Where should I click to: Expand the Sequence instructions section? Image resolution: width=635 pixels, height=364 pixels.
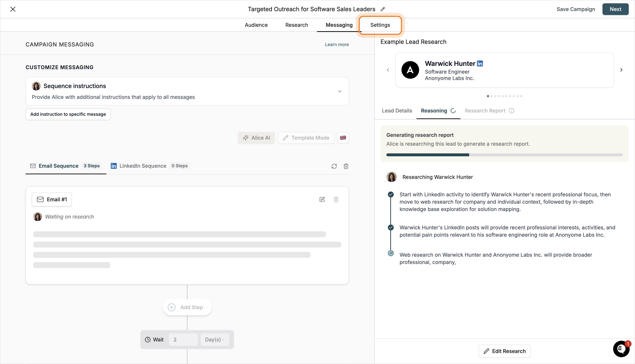[339, 91]
